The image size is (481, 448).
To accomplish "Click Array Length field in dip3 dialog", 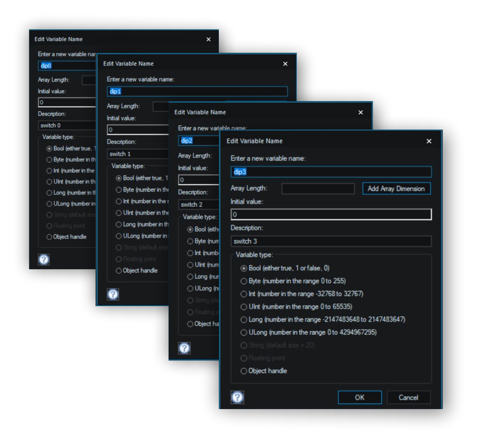I will (318, 189).
